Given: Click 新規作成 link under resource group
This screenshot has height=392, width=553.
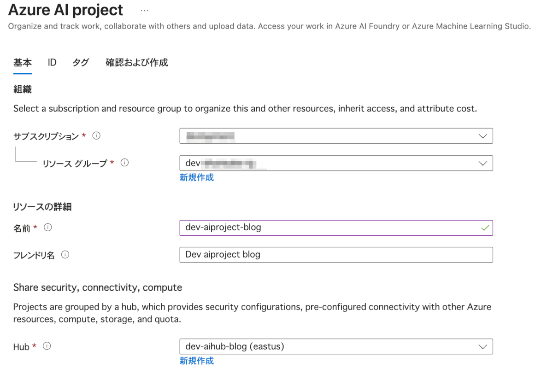Looking at the screenshot, I should [197, 177].
